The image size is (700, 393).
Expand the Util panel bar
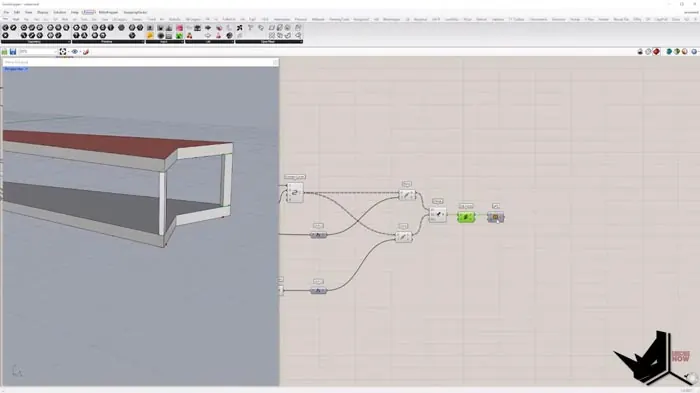coord(209,42)
